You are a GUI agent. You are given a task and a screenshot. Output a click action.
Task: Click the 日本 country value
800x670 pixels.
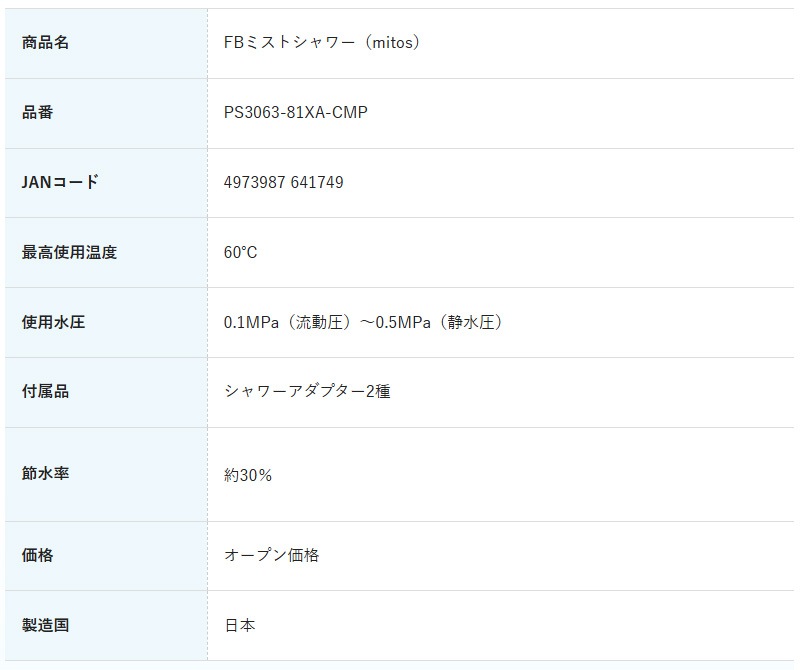click(x=240, y=625)
